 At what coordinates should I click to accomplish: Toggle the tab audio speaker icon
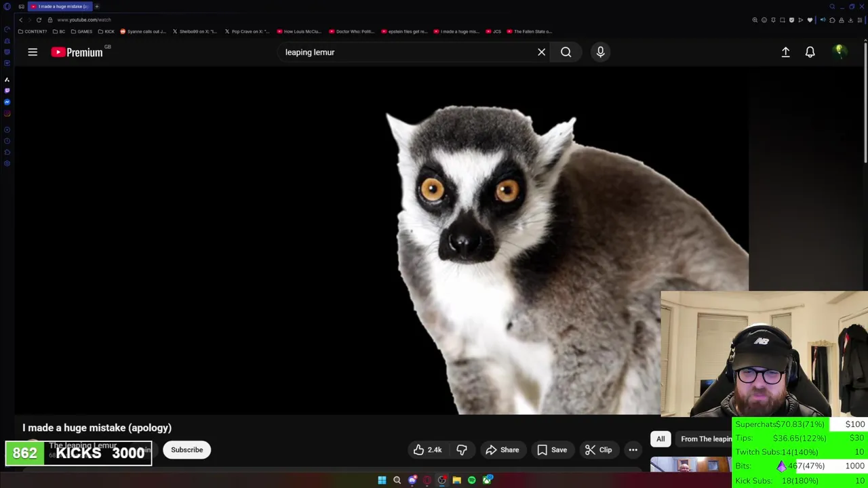(x=823, y=20)
